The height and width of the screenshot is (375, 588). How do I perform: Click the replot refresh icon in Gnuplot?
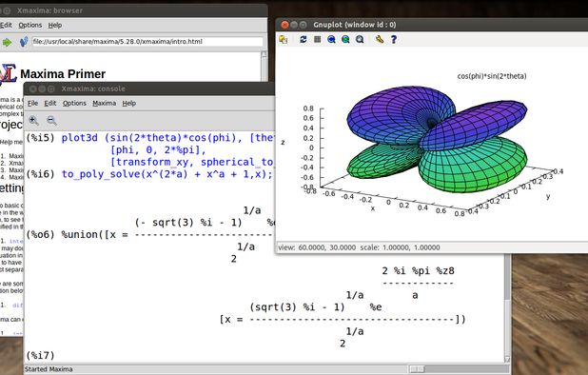[x=303, y=39]
